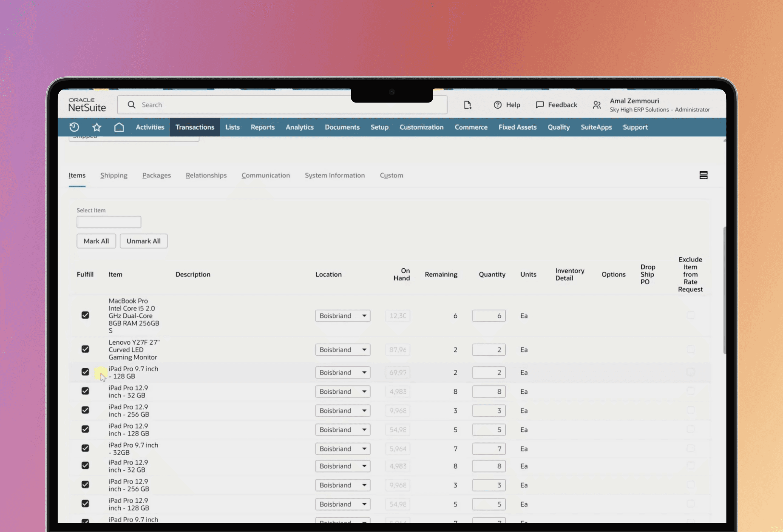783x532 pixels.
Task: Open Location dropdown for Lenovo Y27F row
Action: click(x=343, y=350)
